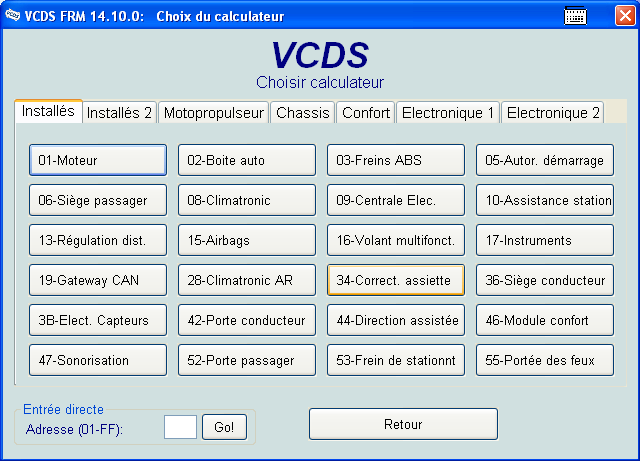Open 55-Portée des feux module

[545, 360]
